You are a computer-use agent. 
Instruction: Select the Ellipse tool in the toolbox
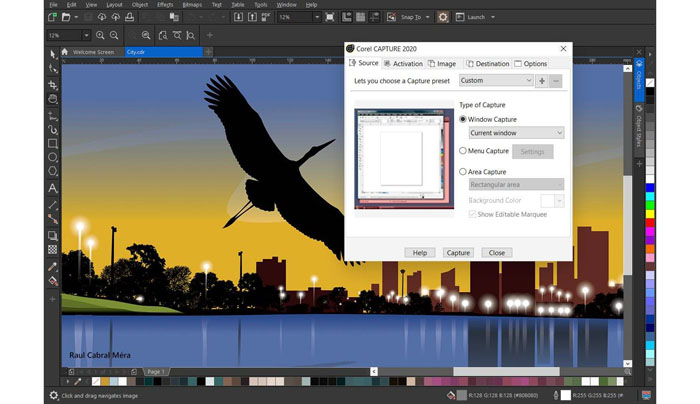[x=53, y=157]
